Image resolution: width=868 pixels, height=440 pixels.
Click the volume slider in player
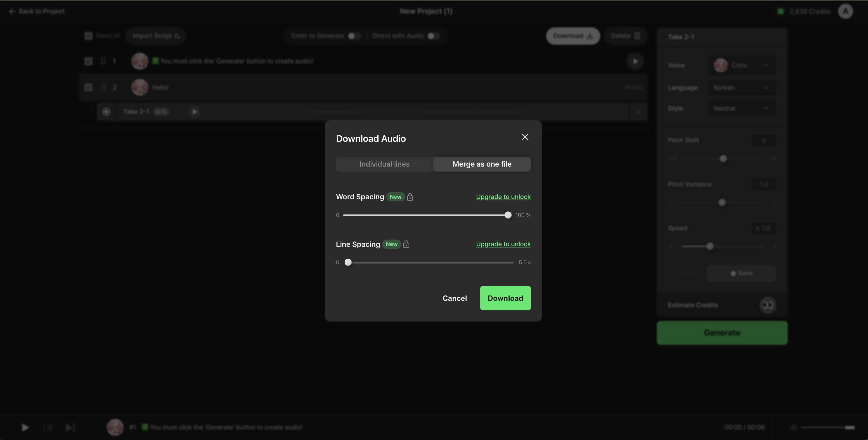[x=828, y=427]
